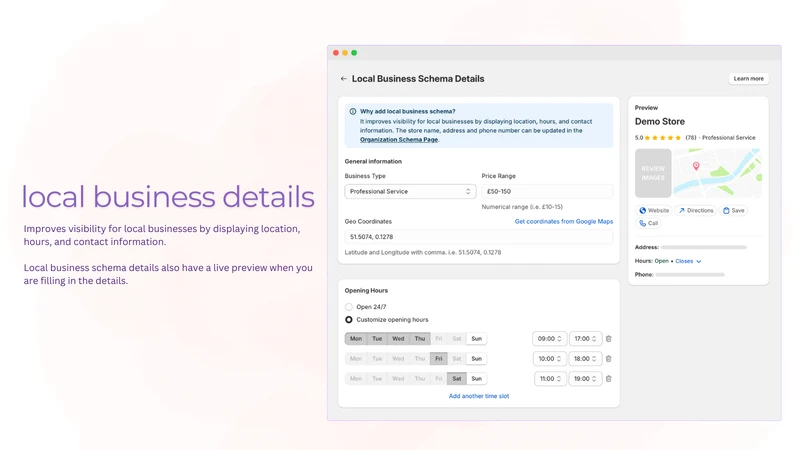Select the Open 24/7 radio button
800x450 pixels.
(x=348, y=307)
